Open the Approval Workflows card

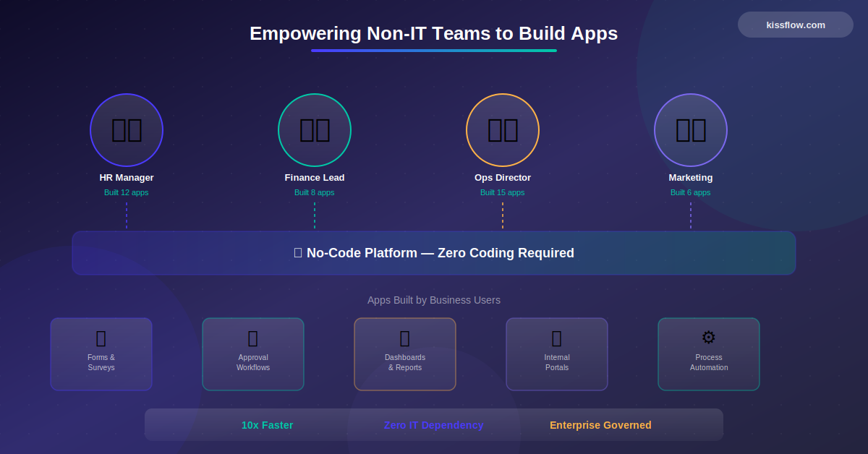pyautogui.click(x=253, y=354)
